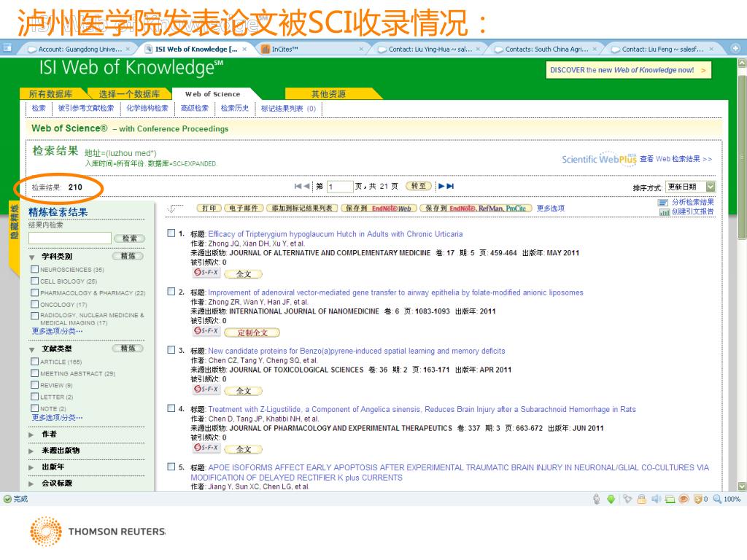This screenshot has width=747, height=560.
Task: Tick the MEETING ABSTRACT (29) checkbox
Action: 35,373
